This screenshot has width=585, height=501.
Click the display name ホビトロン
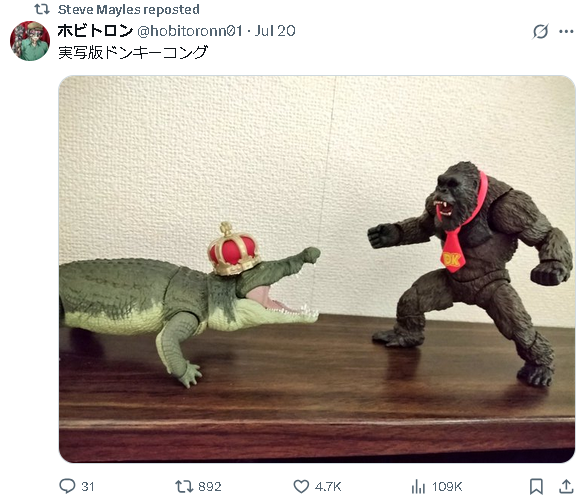[x=95, y=31]
